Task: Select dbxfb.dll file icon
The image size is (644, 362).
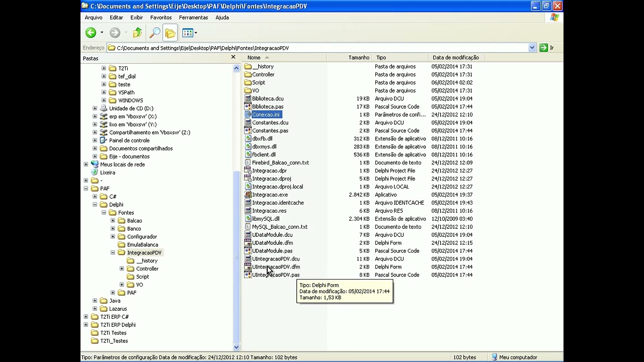Action: click(248, 139)
